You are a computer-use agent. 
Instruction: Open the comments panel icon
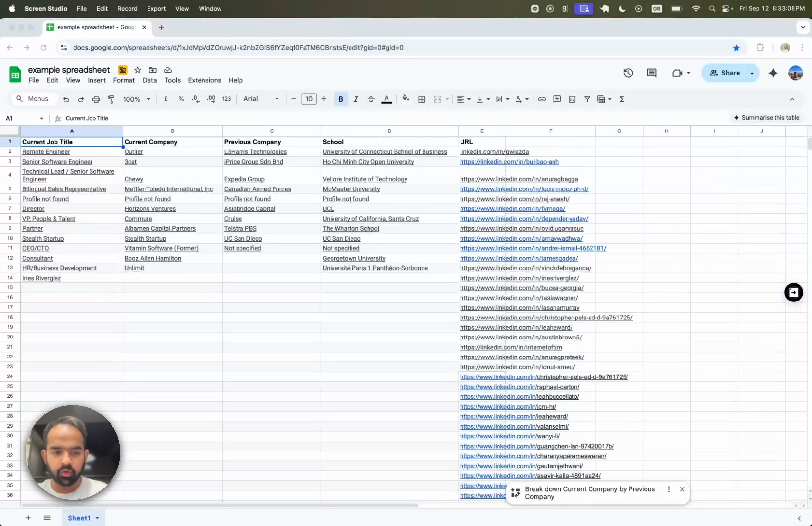651,73
